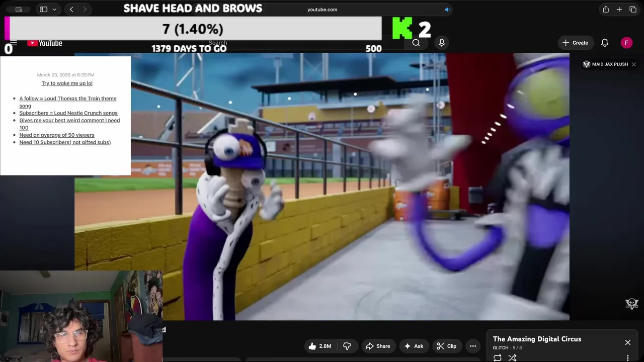The image size is (644, 362).
Task: Search by voice with the microphone
Action: [441, 43]
